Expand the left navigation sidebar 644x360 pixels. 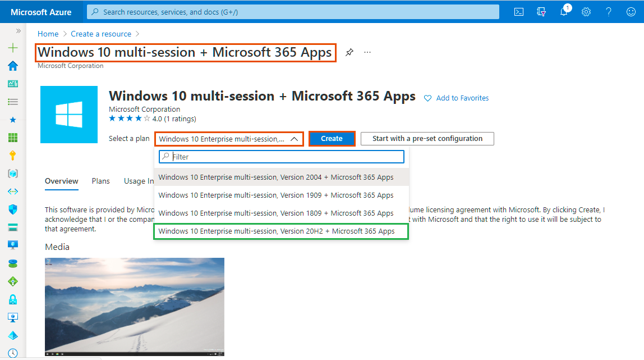(18, 31)
